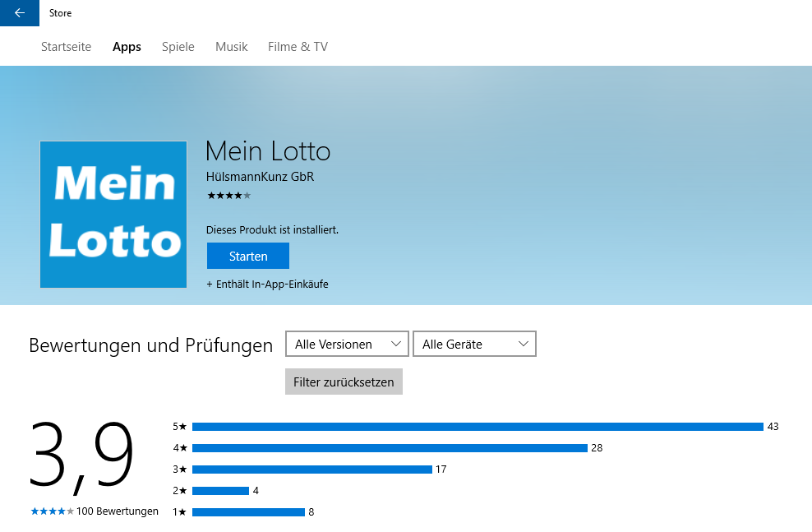Open the Spiele tab
This screenshot has width=812, height=532.
[178, 47]
